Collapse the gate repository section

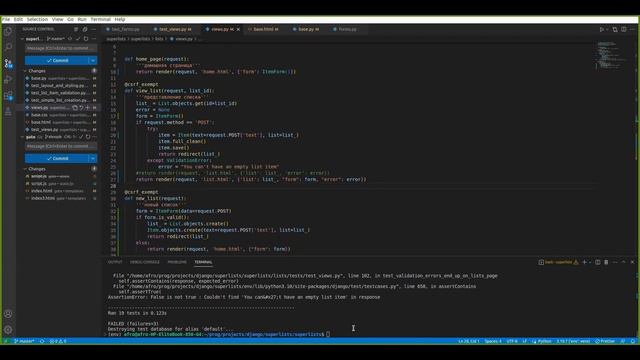coord(22,137)
